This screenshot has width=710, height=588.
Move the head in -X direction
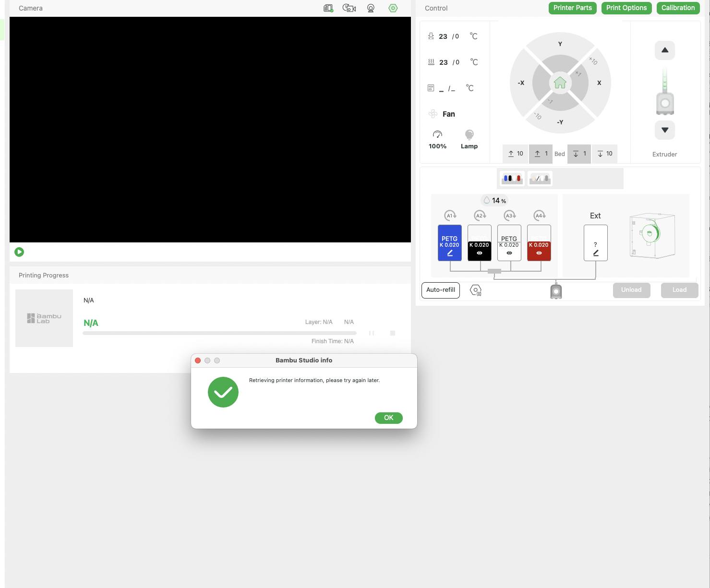point(521,83)
